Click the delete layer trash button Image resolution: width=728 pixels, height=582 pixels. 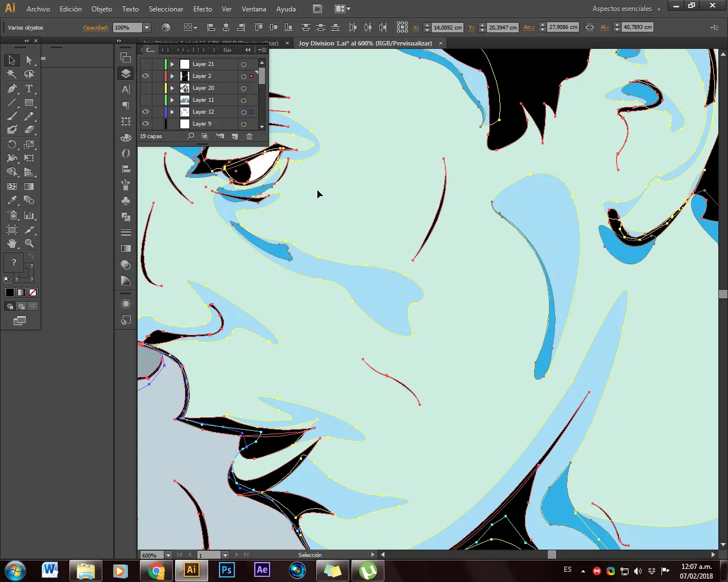click(x=249, y=136)
